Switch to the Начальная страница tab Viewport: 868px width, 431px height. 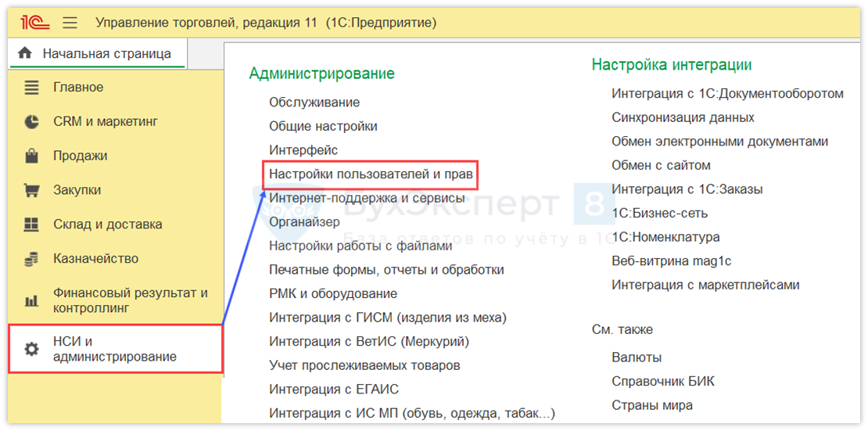tap(97, 54)
